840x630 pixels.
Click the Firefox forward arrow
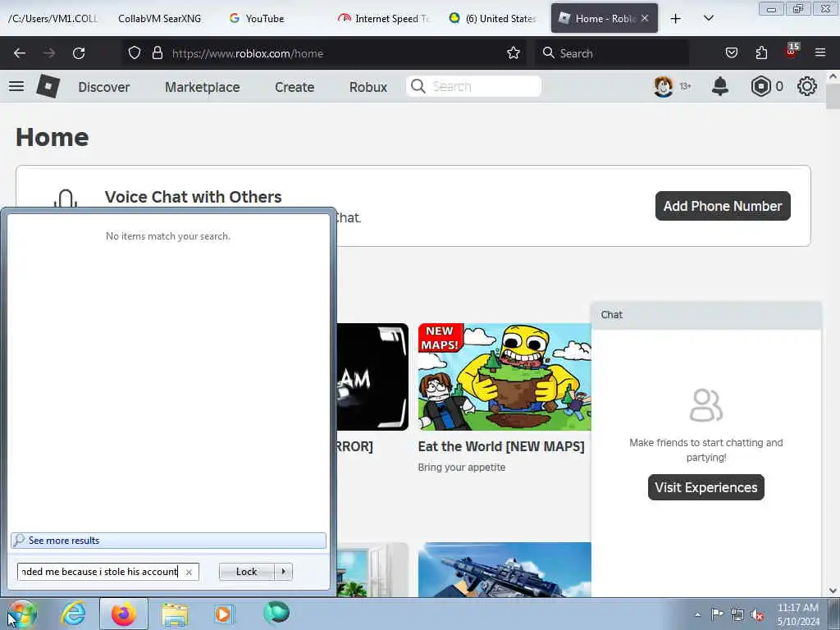[x=49, y=53]
